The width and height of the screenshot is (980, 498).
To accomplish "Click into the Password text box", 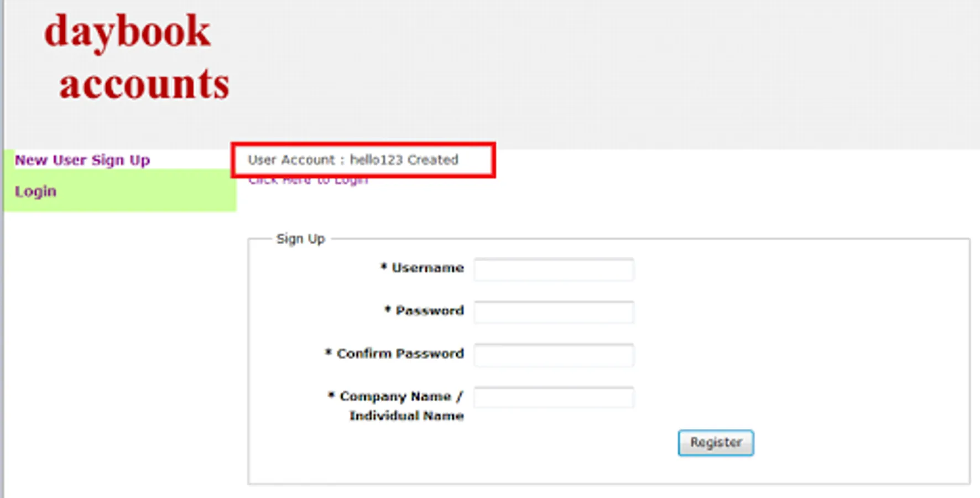I will point(554,312).
